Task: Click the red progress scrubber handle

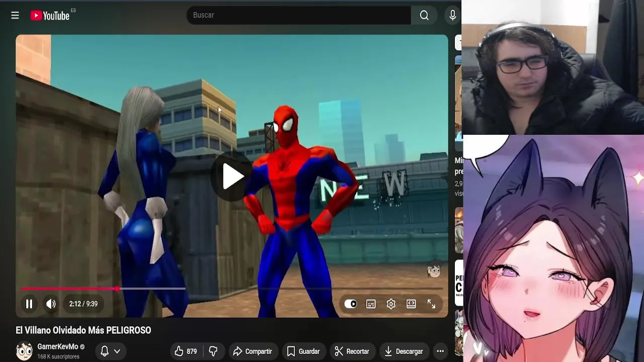Action: coord(117,289)
